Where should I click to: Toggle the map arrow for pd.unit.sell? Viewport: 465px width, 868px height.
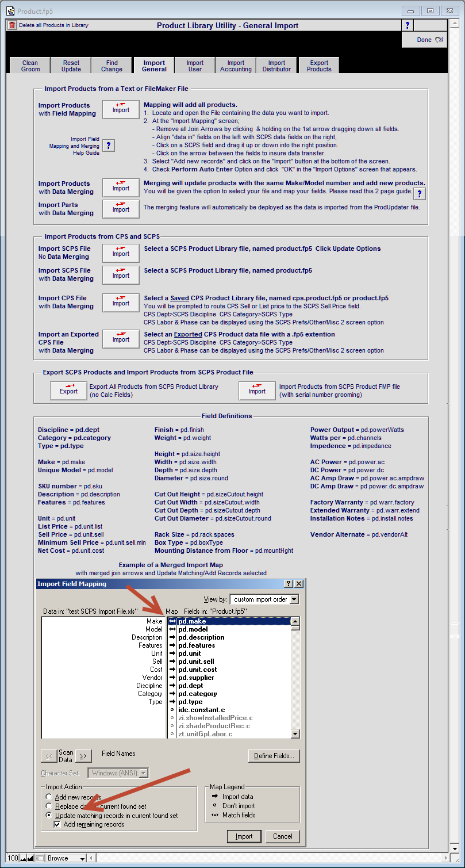pos(172,661)
